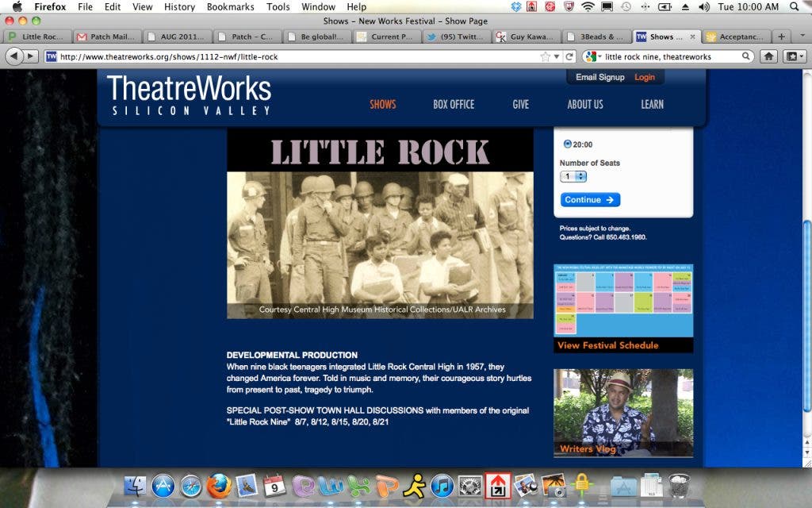Click the Little Rock historical photo

[380, 244]
